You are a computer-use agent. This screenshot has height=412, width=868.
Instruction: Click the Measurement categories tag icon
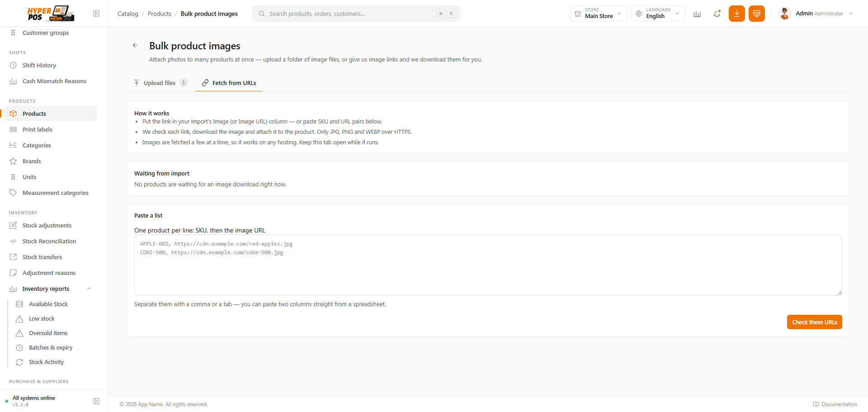click(13, 193)
